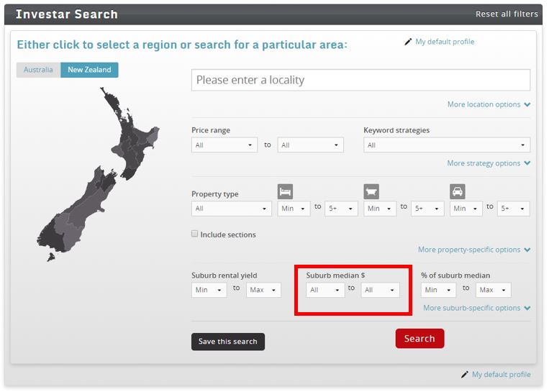This screenshot has height=392, width=549.
Task: Click the bathrooms bathtub icon
Action: click(371, 192)
